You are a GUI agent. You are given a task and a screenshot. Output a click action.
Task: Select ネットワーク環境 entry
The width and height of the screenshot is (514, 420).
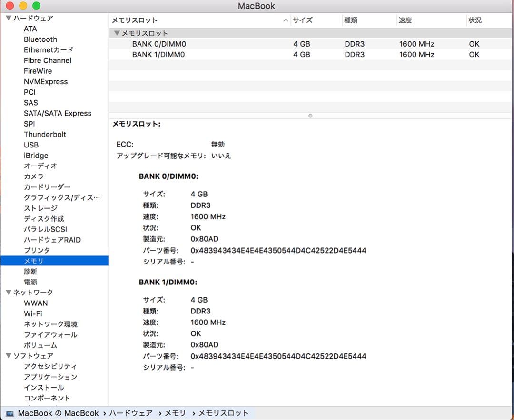click(x=51, y=324)
